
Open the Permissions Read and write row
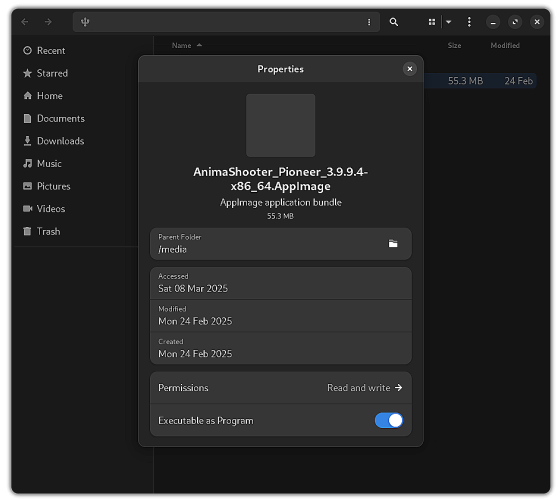(280, 388)
